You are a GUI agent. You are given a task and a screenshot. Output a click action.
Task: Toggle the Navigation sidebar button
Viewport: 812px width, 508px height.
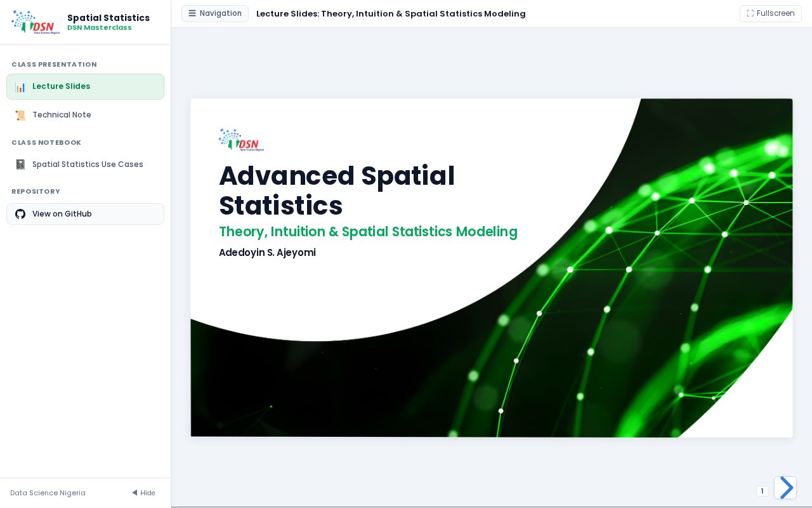[215, 13]
